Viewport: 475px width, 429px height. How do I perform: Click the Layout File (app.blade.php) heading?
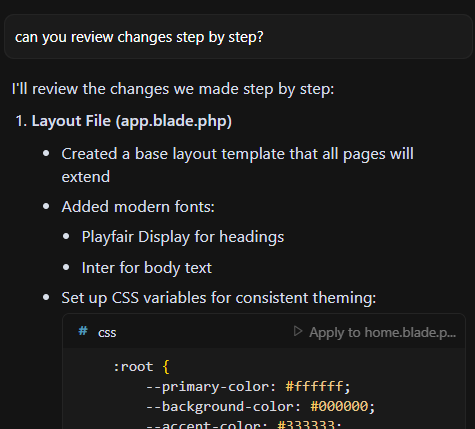click(x=131, y=121)
